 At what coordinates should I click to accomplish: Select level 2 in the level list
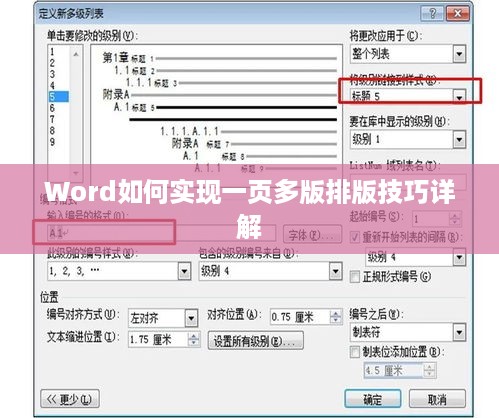point(52,63)
